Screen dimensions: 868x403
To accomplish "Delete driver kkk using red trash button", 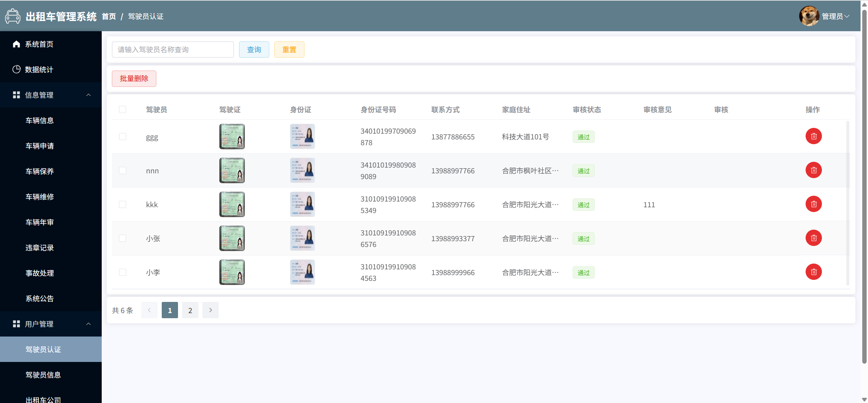I will coord(813,204).
